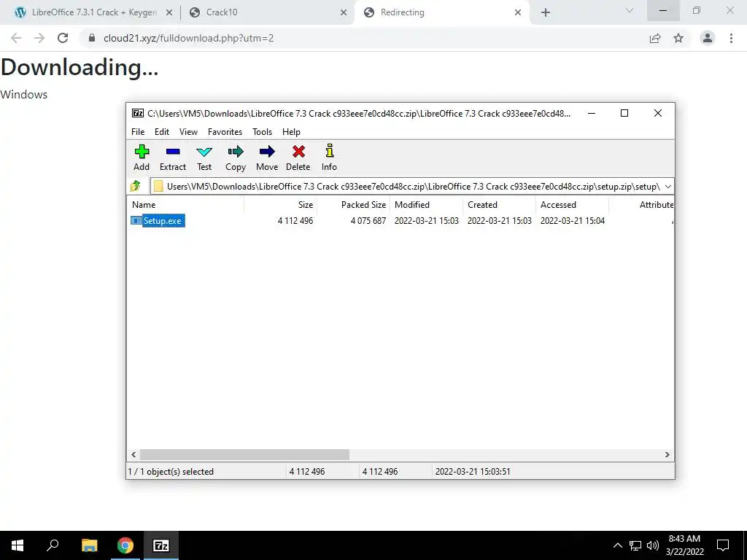747x560 pixels.
Task: Expand the 7-Zip path history dropdown
Action: pos(668,186)
